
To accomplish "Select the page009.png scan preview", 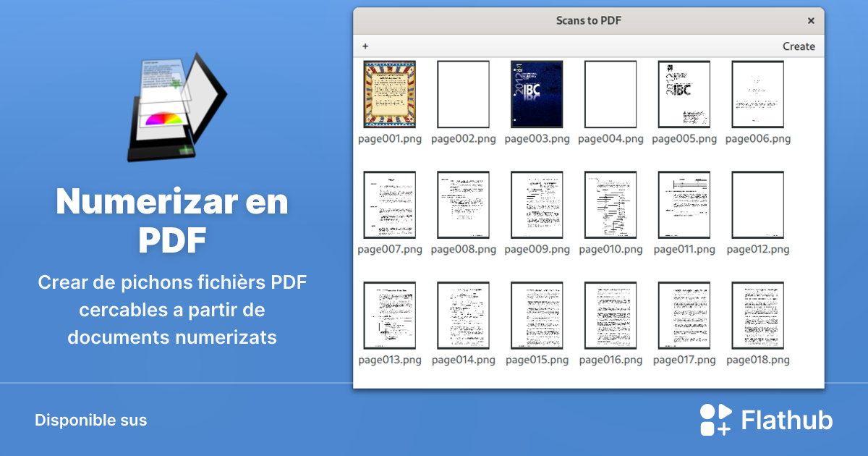I will pos(537,205).
